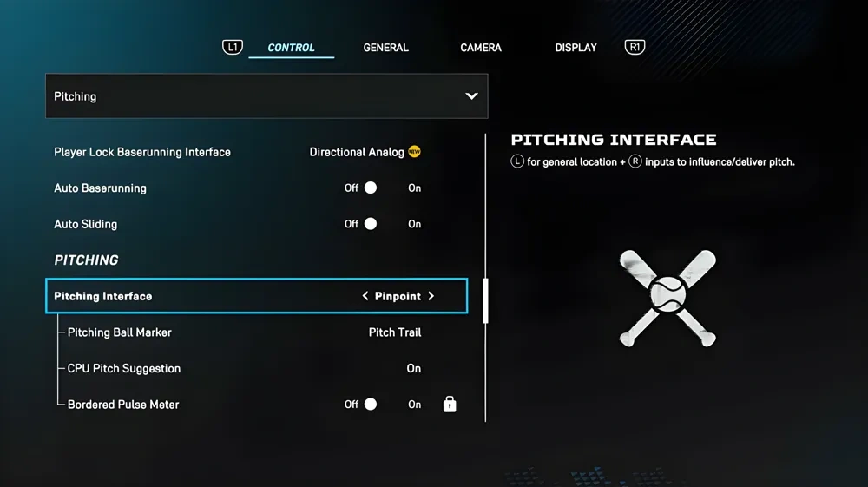Open the Display tab
Screen dimensions: 868x487
(x=575, y=48)
